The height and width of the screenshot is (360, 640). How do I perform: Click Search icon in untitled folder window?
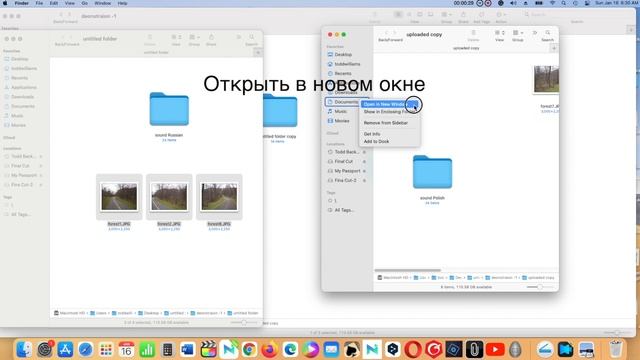(x=252, y=37)
